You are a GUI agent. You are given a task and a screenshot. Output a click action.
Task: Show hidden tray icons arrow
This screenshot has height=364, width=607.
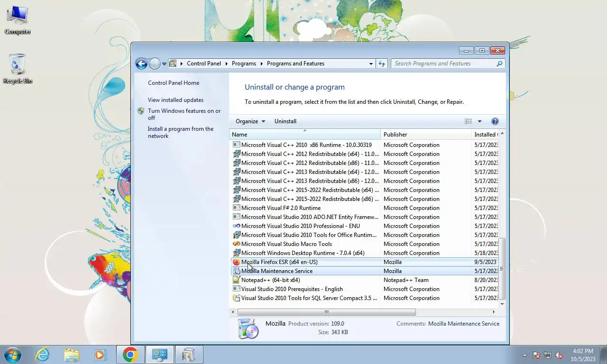point(524,355)
